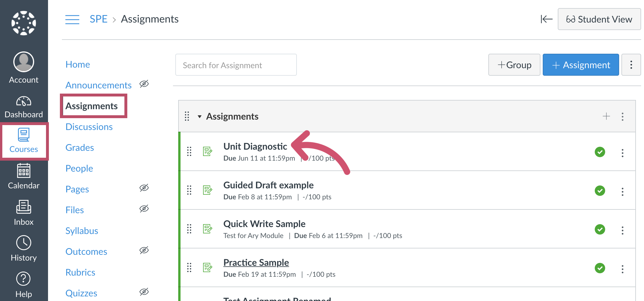Click drag handle for Unit Diagnostic row
This screenshot has width=644, height=301.
tap(189, 151)
